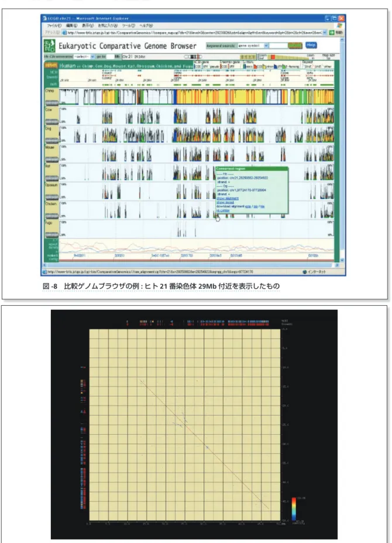Viewport: 392px width, 543px height.
Task: Click the 'gzip' download alignment link
Action: point(247,206)
